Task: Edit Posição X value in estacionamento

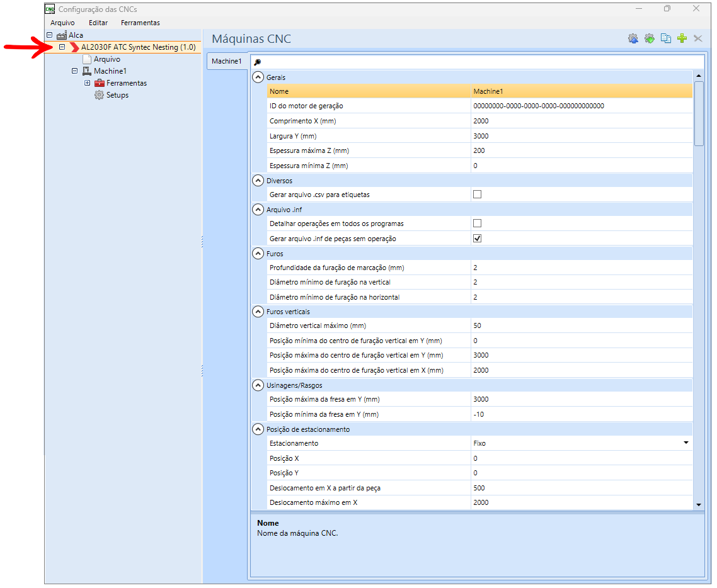Action: [x=581, y=458]
